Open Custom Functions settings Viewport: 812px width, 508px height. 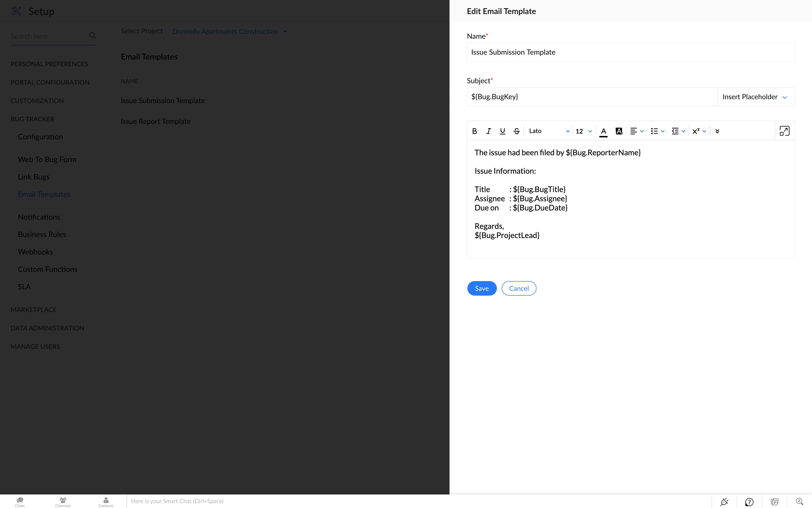(48, 269)
